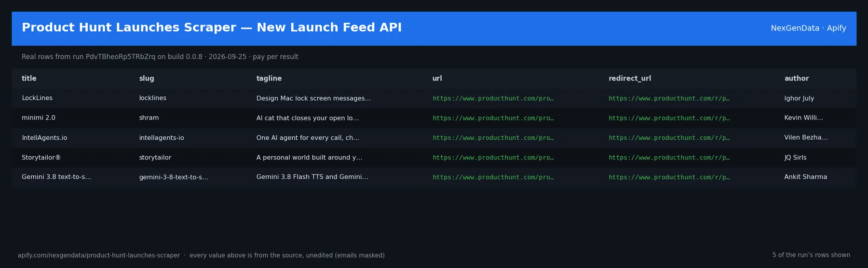Click the 'redirect_url' column header
The image size is (868, 268).
pos(630,79)
